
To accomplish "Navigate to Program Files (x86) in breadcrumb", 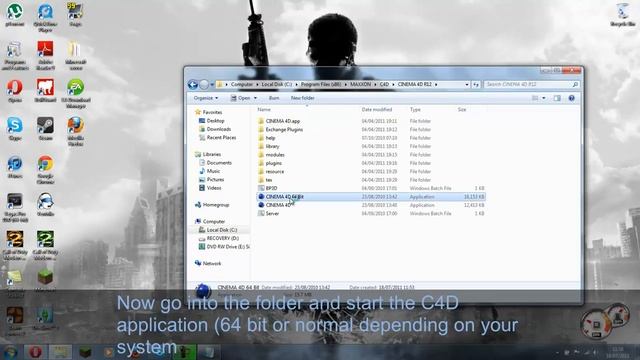I will coord(321,84).
